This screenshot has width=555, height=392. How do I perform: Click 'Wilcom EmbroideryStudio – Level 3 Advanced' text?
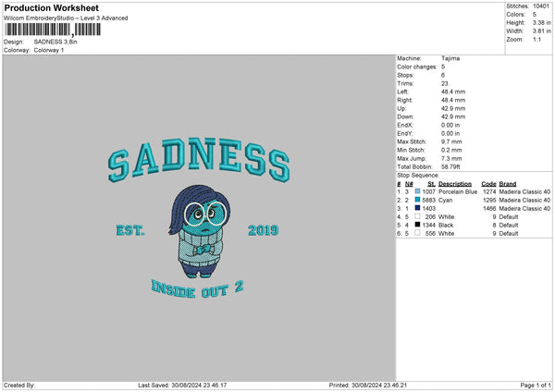tap(66, 18)
